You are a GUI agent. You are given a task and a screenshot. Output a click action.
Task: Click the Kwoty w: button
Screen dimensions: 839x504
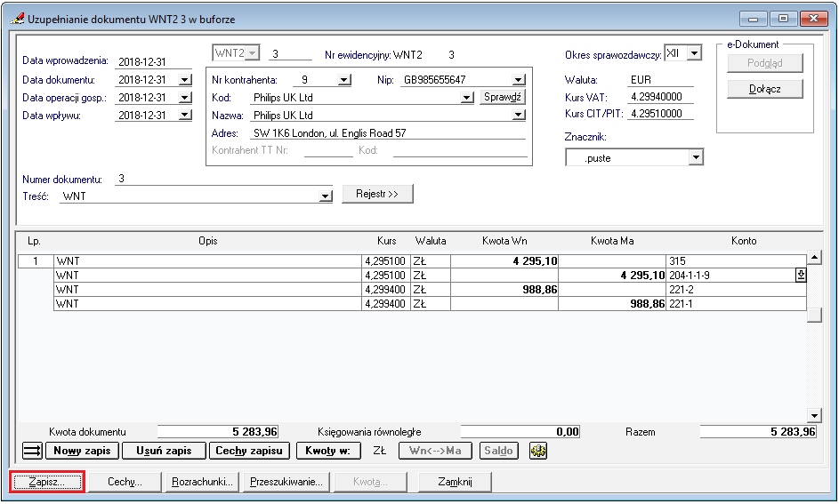327,451
